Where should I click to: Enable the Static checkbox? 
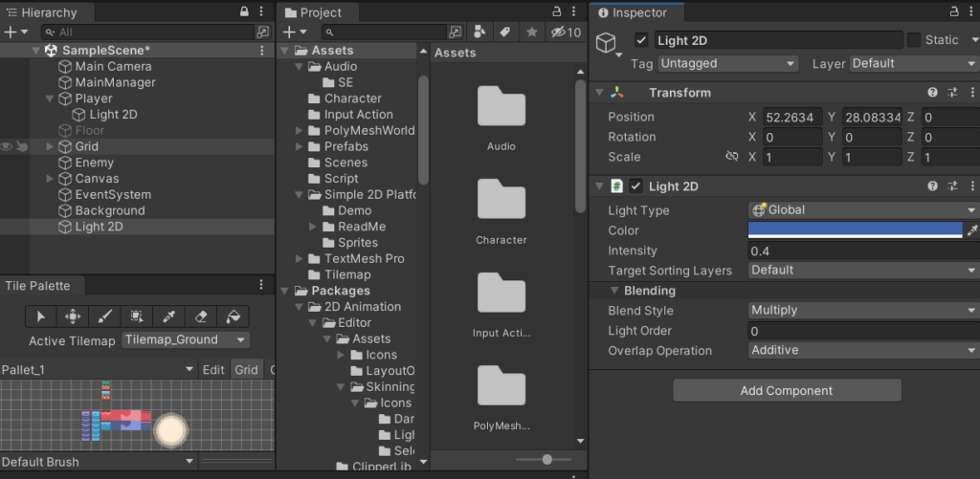(x=914, y=40)
